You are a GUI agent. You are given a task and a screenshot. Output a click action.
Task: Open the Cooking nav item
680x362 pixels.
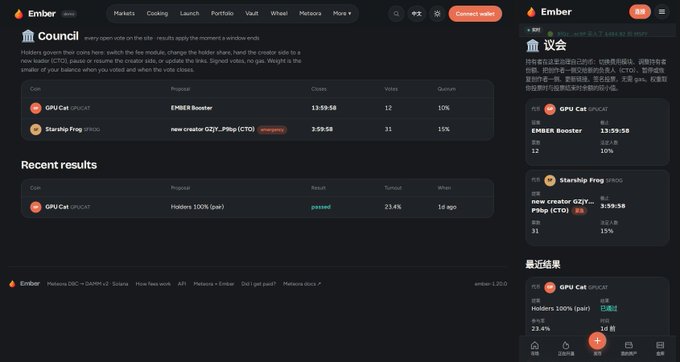click(157, 13)
